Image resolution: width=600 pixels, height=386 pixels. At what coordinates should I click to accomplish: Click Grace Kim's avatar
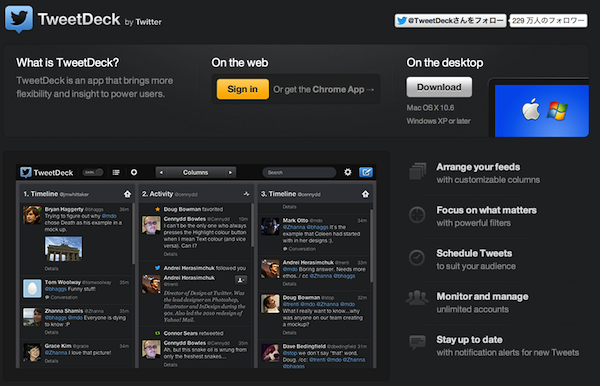pyautogui.click(x=32, y=352)
